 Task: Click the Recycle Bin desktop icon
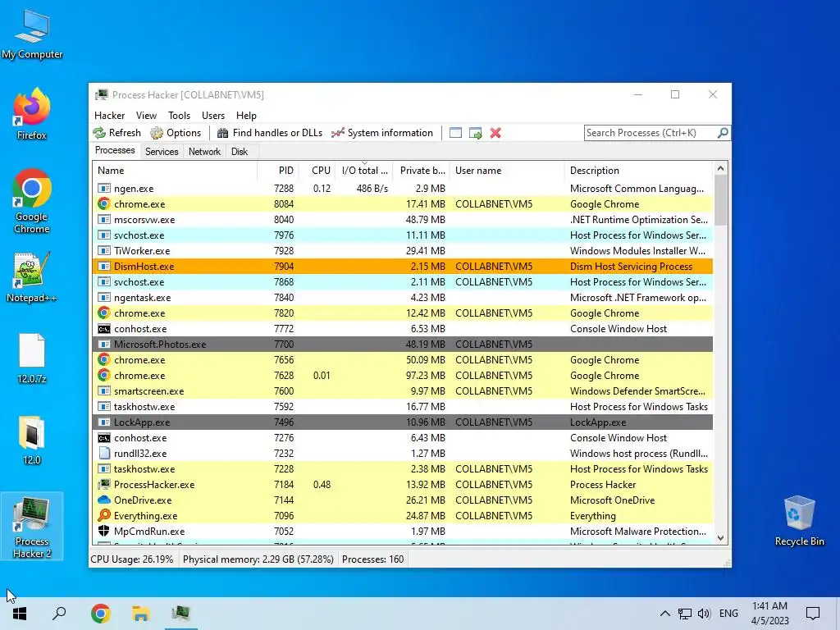pos(799,520)
